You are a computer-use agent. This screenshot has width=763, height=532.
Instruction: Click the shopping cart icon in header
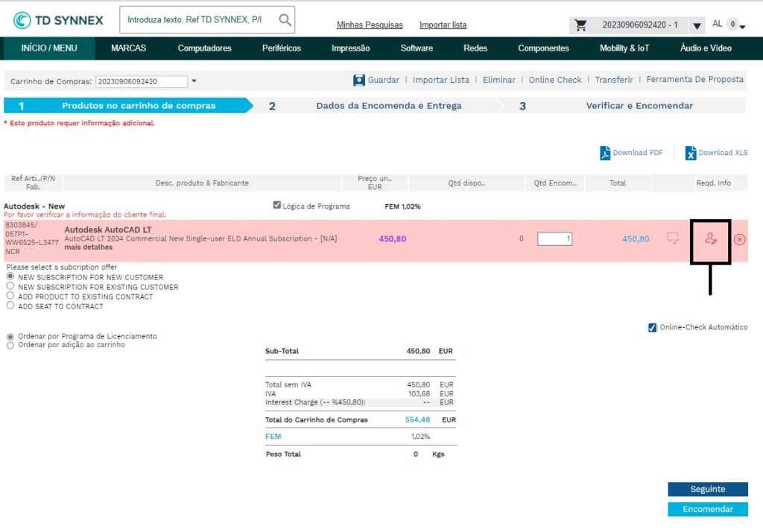coord(580,25)
